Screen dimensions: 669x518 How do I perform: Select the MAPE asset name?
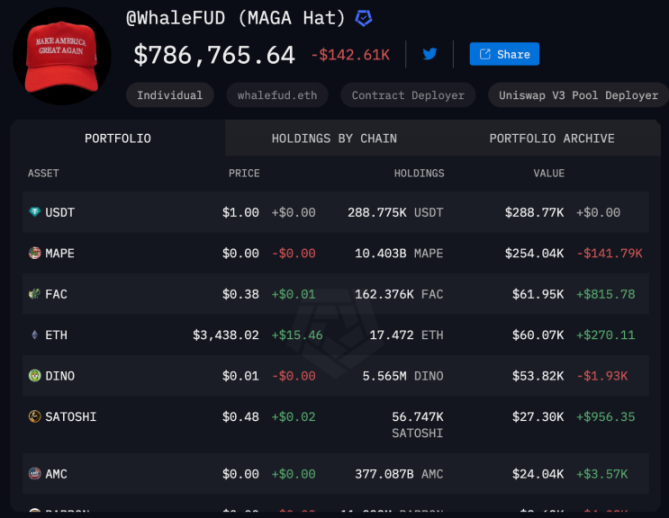[60, 253]
